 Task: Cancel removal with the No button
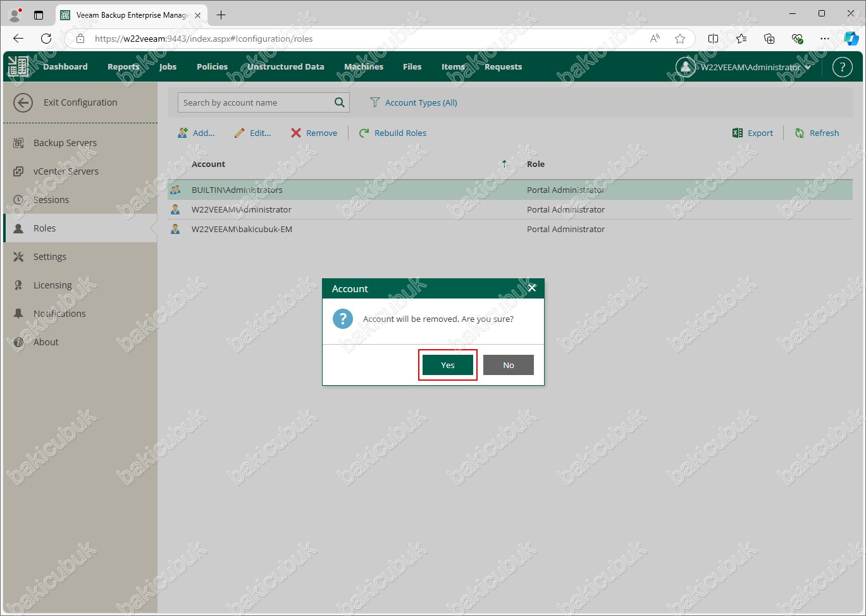tap(509, 365)
